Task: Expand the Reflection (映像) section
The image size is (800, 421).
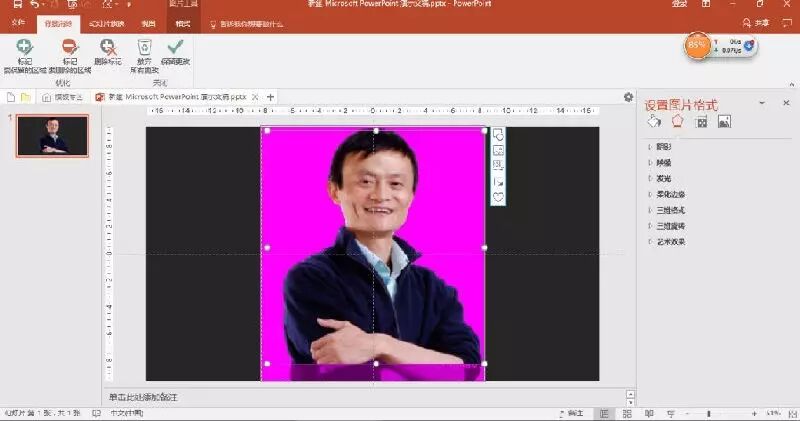Action: [664, 163]
